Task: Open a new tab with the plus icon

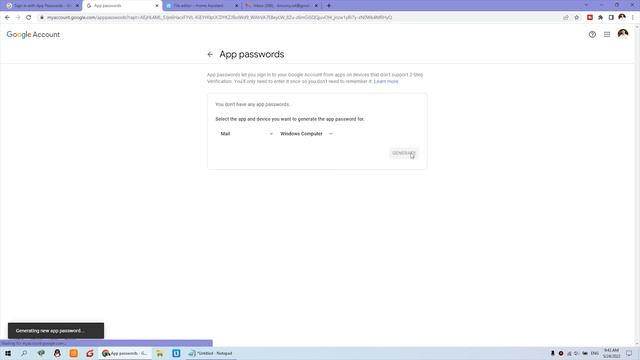Action: (329, 6)
